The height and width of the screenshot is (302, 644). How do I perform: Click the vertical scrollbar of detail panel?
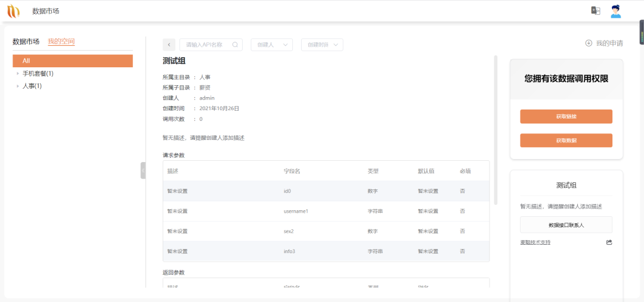[x=496, y=130]
